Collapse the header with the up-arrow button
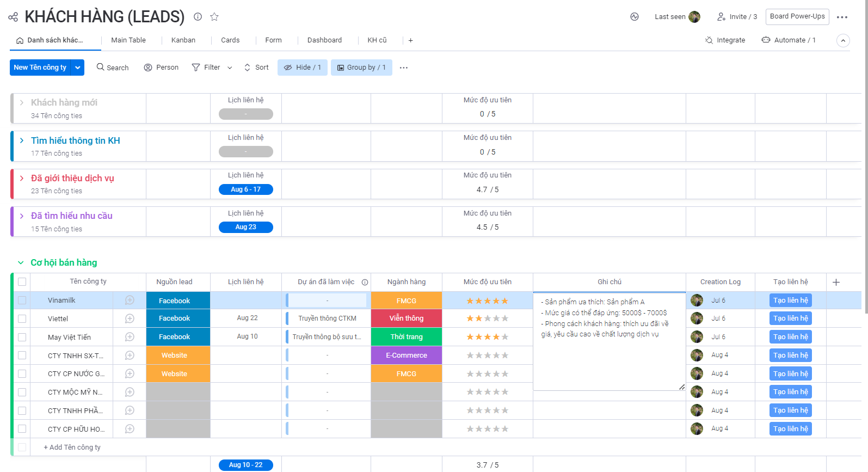868x472 pixels. [843, 40]
